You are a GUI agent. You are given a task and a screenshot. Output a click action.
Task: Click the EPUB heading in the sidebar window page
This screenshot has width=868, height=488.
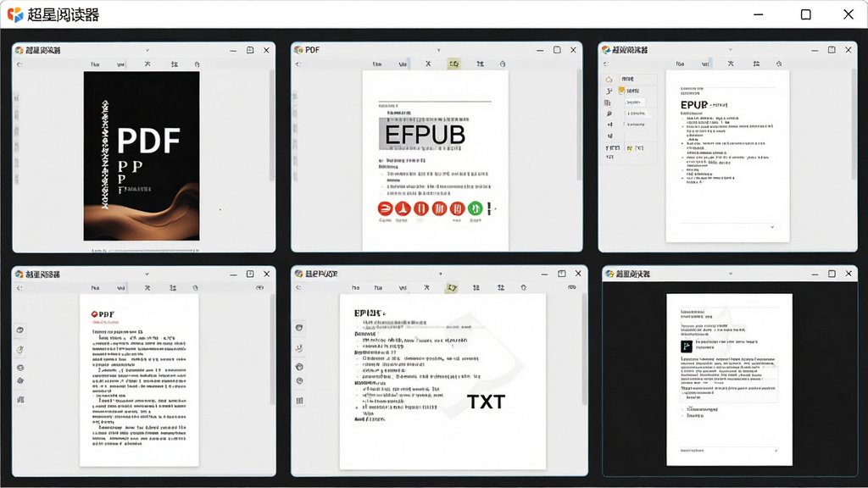pyautogui.click(x=693, y=104)
